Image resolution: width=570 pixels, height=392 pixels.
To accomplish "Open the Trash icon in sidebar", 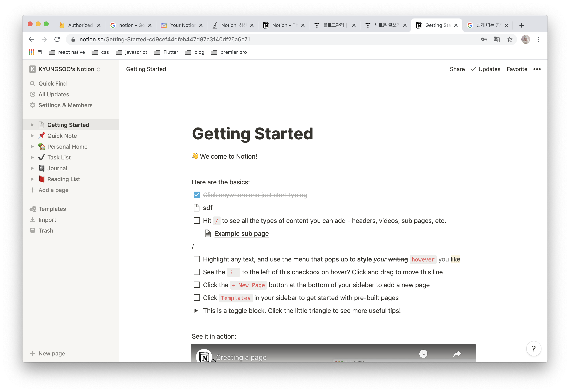I will pyautogui.click(x=32, y=230).
